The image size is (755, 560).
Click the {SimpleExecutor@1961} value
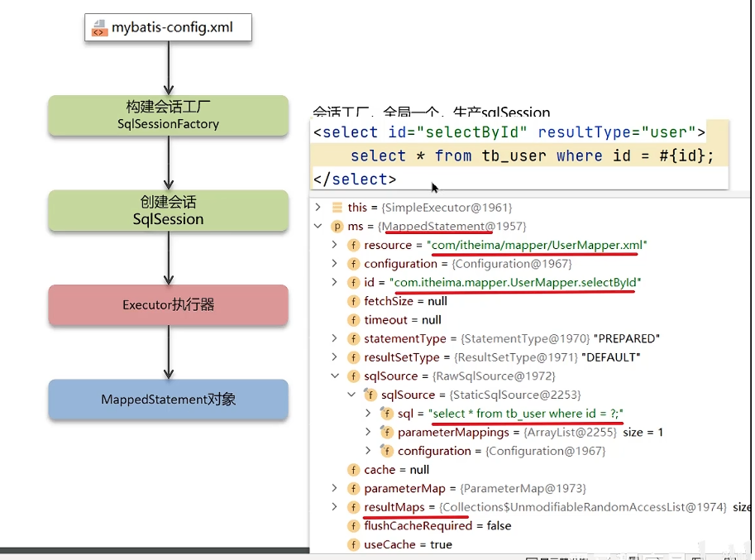coord(447,208)
